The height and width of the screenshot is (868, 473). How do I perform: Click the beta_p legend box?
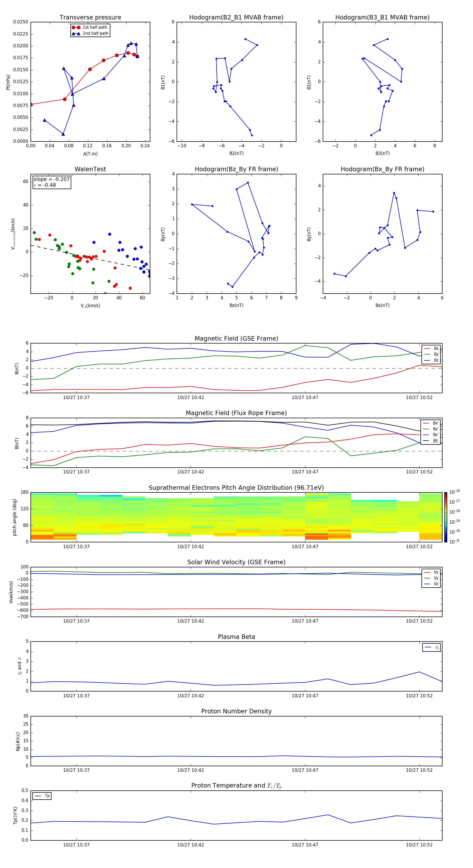point(431,647)
